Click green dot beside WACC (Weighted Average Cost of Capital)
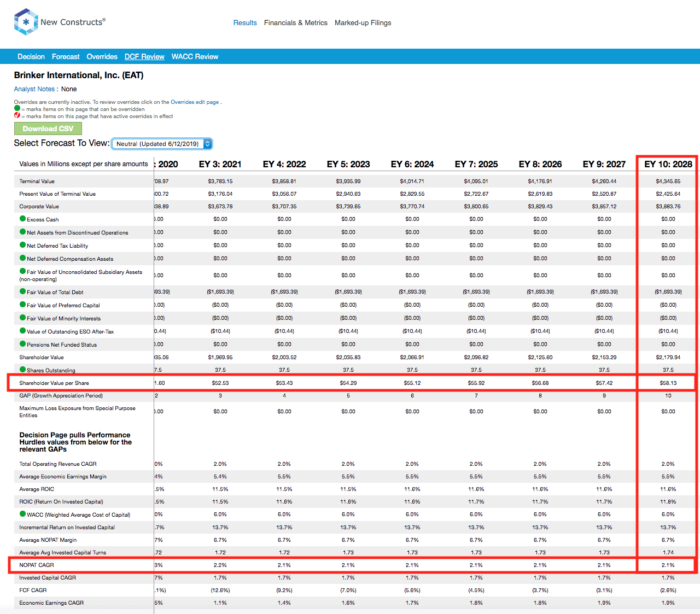Viewport: 700px width, 614px height. 22,514
